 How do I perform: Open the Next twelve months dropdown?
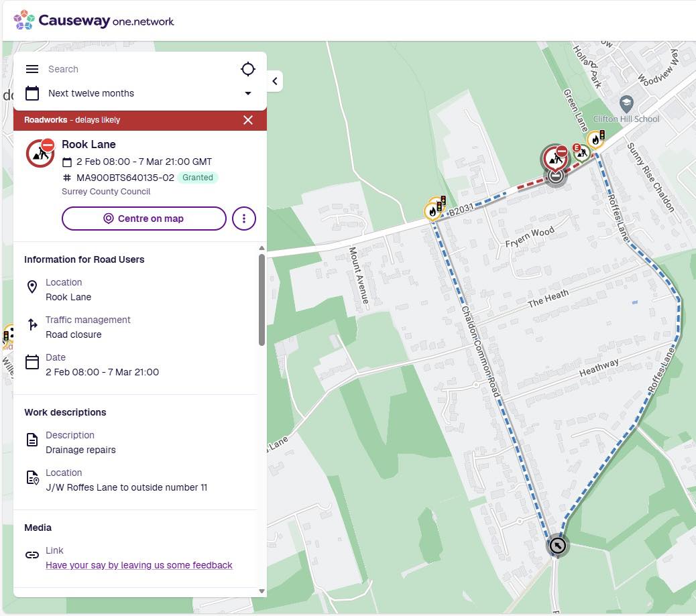[x=247, y=93]
